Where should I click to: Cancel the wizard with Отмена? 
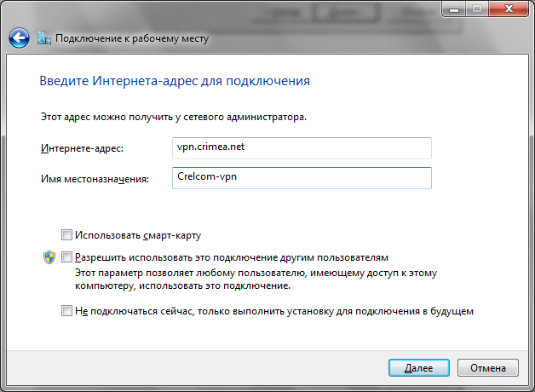pos(488,368)
